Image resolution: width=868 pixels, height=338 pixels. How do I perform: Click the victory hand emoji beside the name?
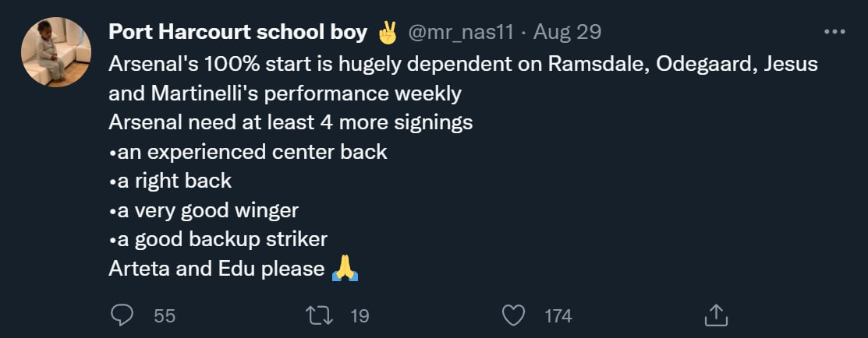[x=387, y=33]
